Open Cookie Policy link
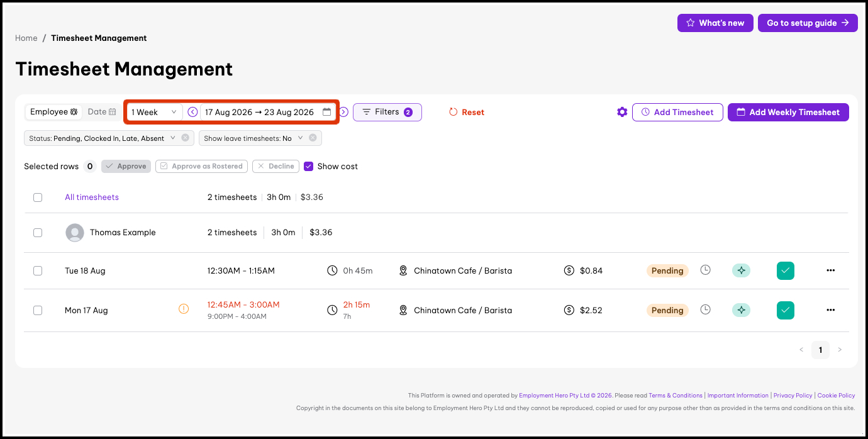Screen dimensions: 868x439 point(836,396)
